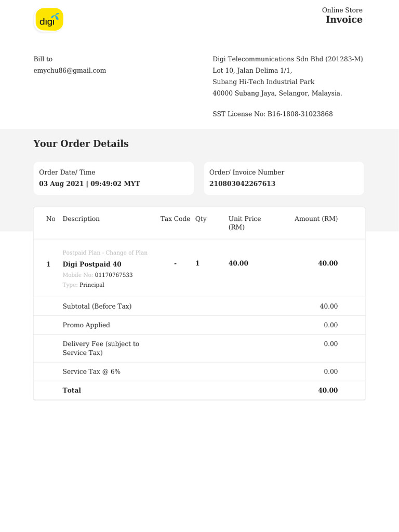Click the emychu86@gmail.com email address
The width and height of the screenshot is (399, 532).
[70, 71]
